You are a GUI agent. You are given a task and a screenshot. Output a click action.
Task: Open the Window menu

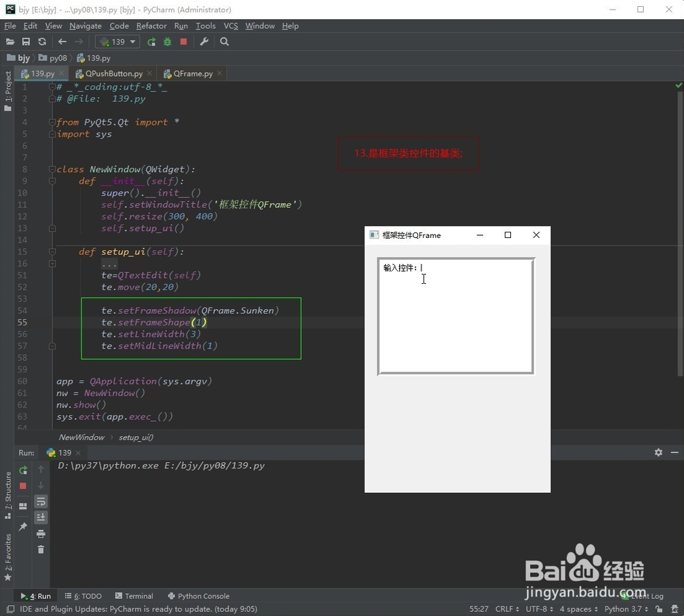pyautogui.click(x=260, y=26)
